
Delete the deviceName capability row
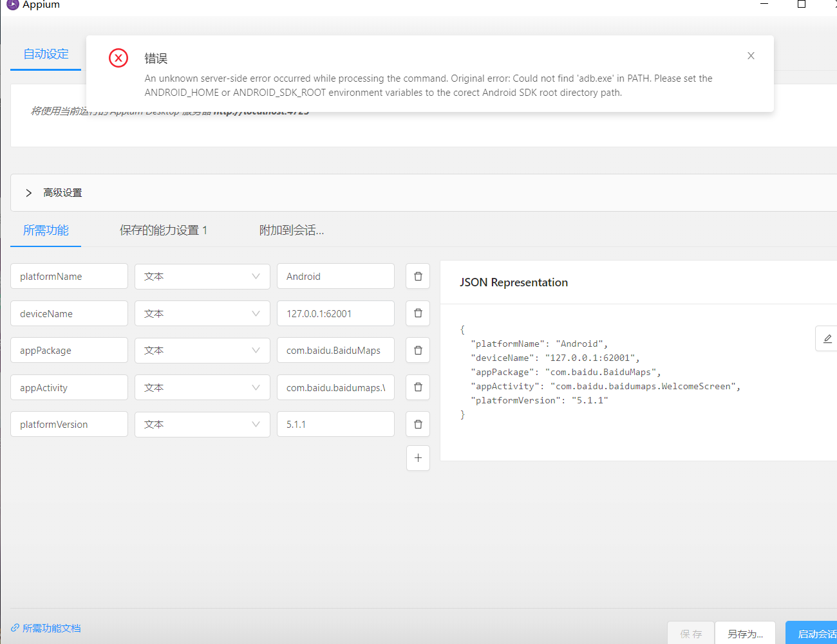(418, 313)
